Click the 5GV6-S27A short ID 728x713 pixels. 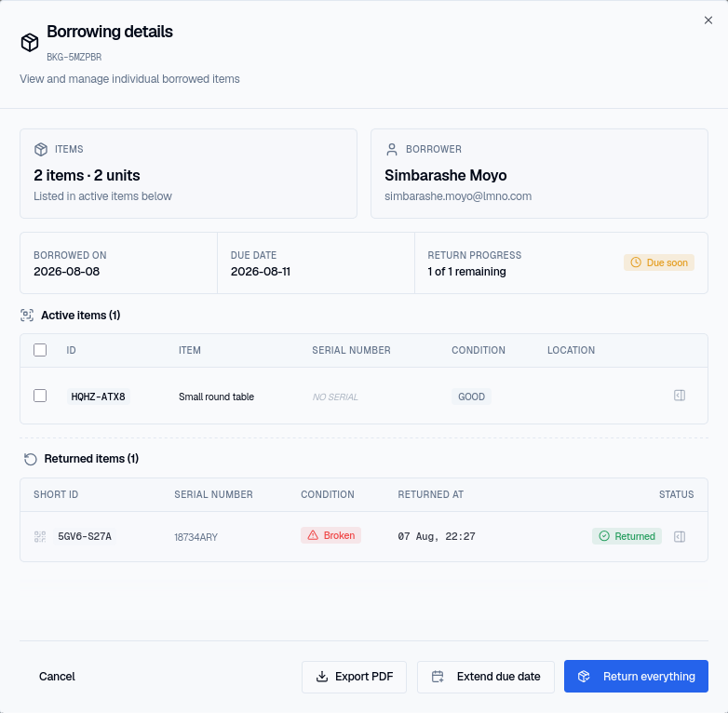pyautogui.click(x=85, y=536)
